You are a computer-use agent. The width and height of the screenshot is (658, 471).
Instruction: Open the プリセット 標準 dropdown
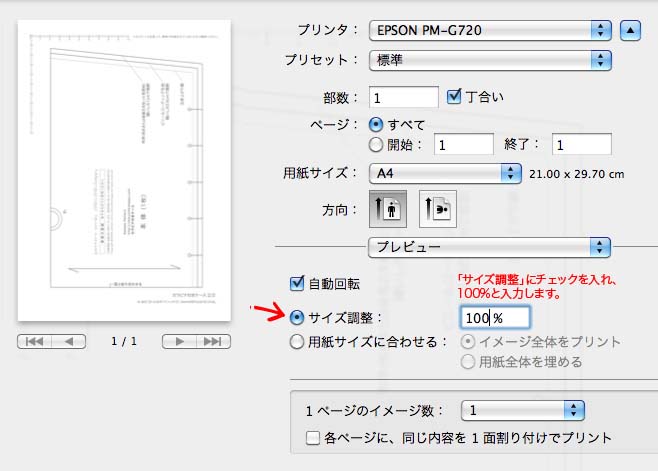[x=490, y=58]
